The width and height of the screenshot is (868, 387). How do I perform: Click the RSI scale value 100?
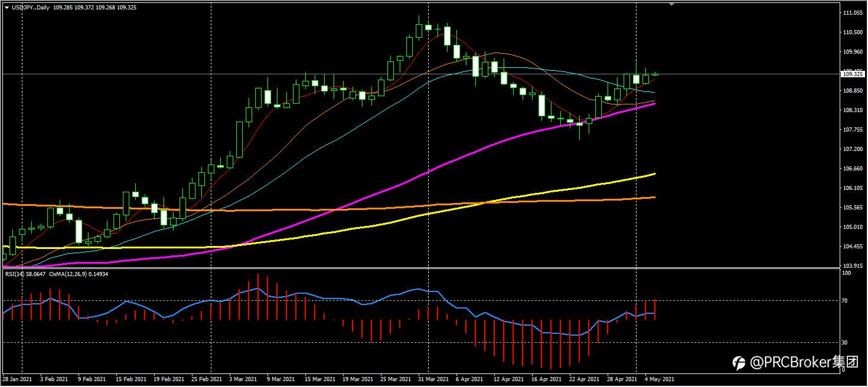pos(846,273)
